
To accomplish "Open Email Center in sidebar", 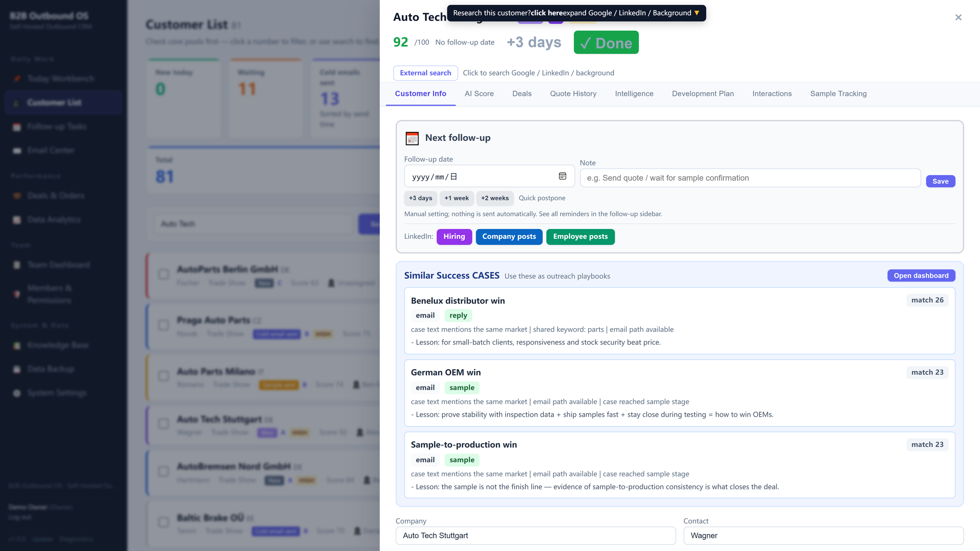I will tap(63, 150).
